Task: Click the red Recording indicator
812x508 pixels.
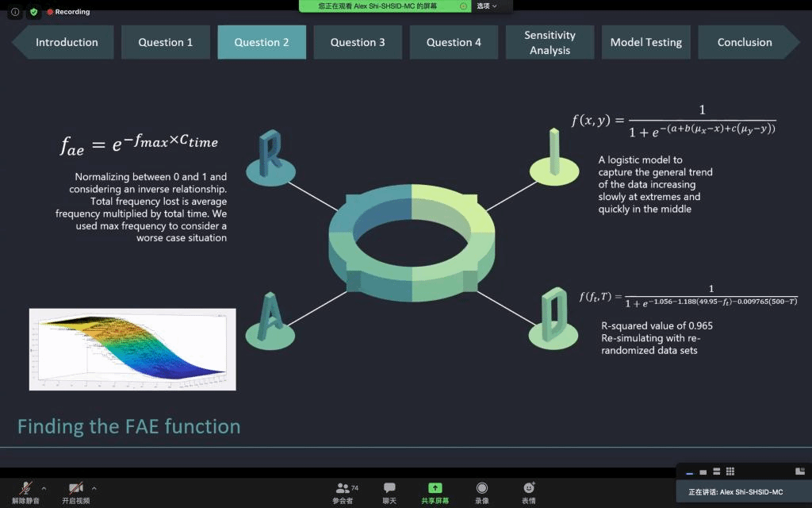Action: tap(68, 11)
